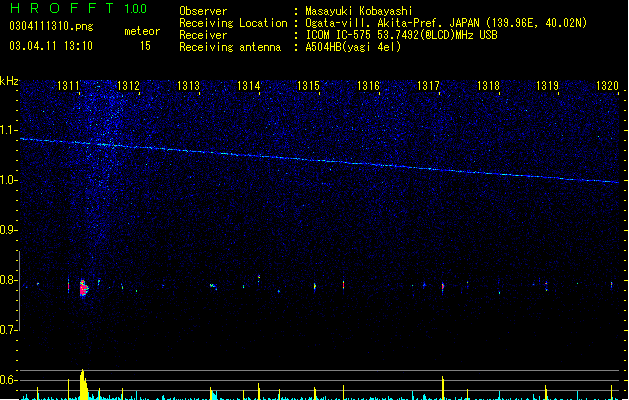
Task: Click the 1320 time axis marker
Action: pos(608,85)
